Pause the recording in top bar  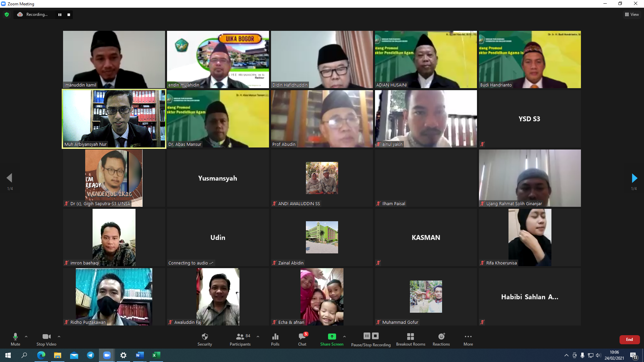(x=60, y=15)
